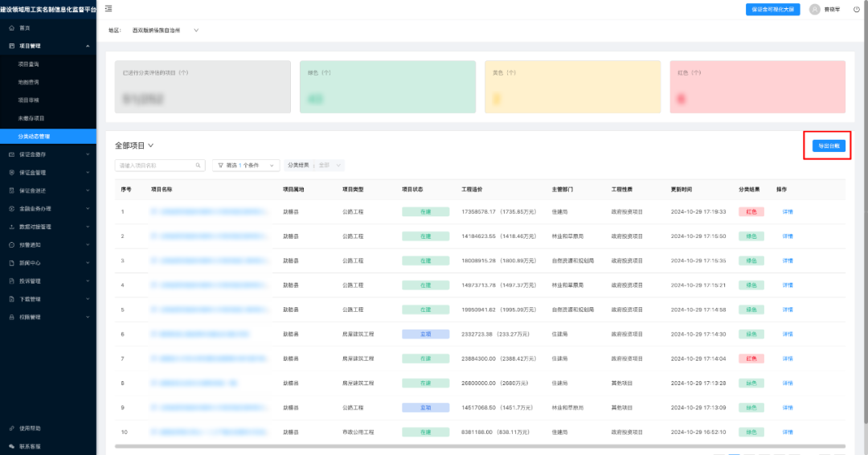Click the 数据对接管理 upload icon
This screenshot has width=868, height=455.
(11, 227)
